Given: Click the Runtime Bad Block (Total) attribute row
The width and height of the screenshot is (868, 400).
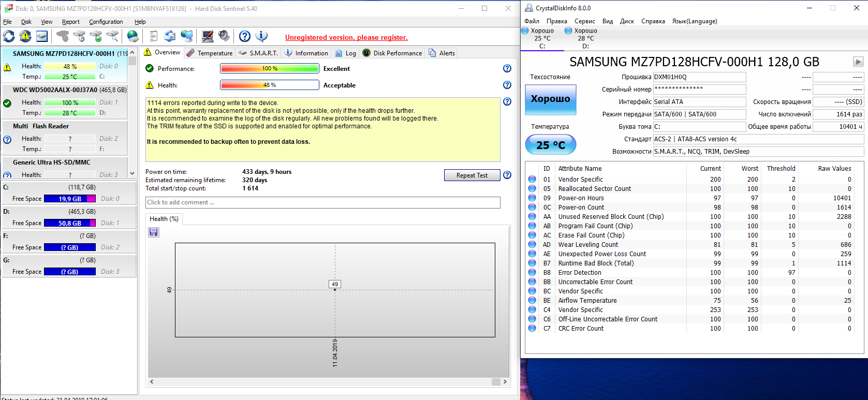Looking at the screenshot, I should point(689,263).
